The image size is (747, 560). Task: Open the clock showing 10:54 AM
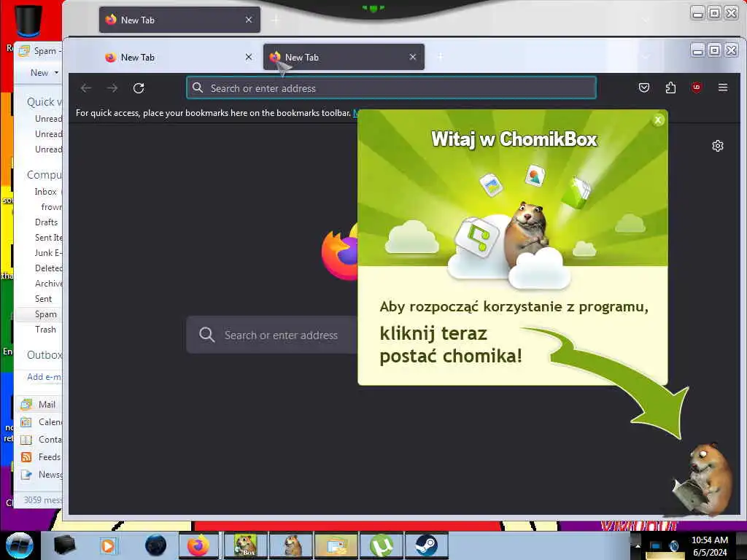pyautogui.click(x=710, y=546)
